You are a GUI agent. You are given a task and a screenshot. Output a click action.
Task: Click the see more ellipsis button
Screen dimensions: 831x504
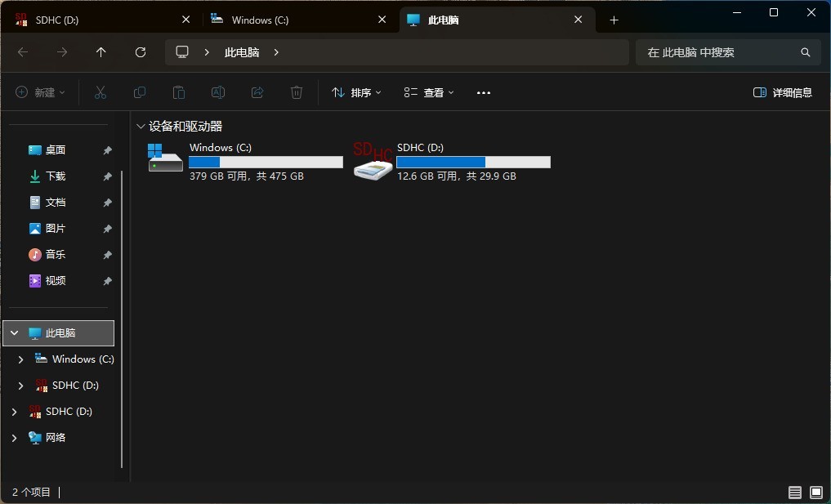(483, 92)
